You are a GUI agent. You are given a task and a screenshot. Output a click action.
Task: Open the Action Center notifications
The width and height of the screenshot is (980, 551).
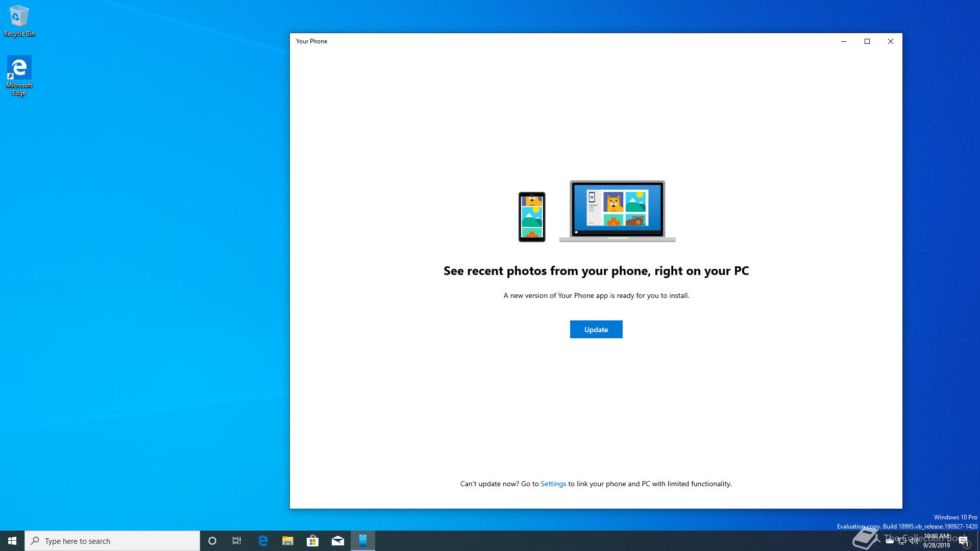(963, 541)
